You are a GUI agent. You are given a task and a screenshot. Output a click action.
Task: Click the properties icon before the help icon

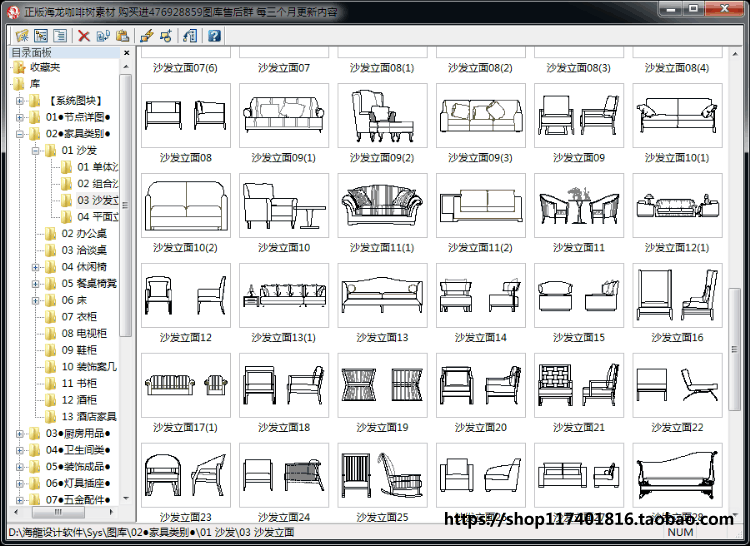click(x=190, y=36)
